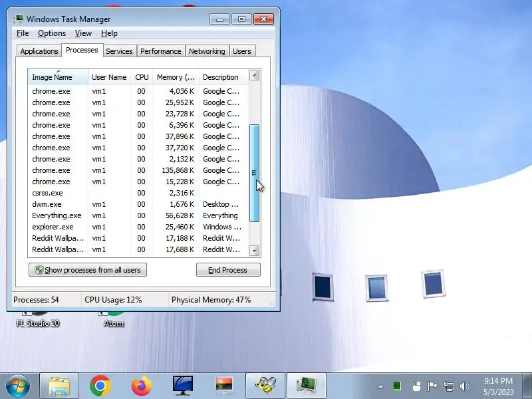This screenshot has height=399, width=532.
Task: Click the process list scroll up arrow
Action: point(255,75)
